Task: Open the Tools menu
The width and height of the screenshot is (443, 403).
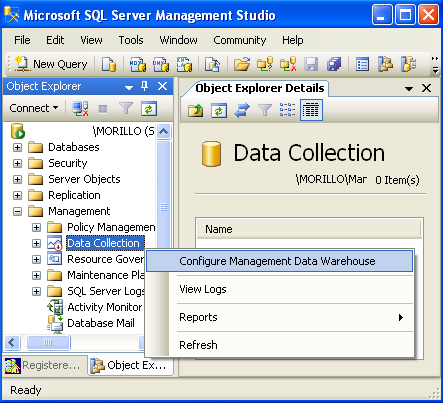Action: 131,40
